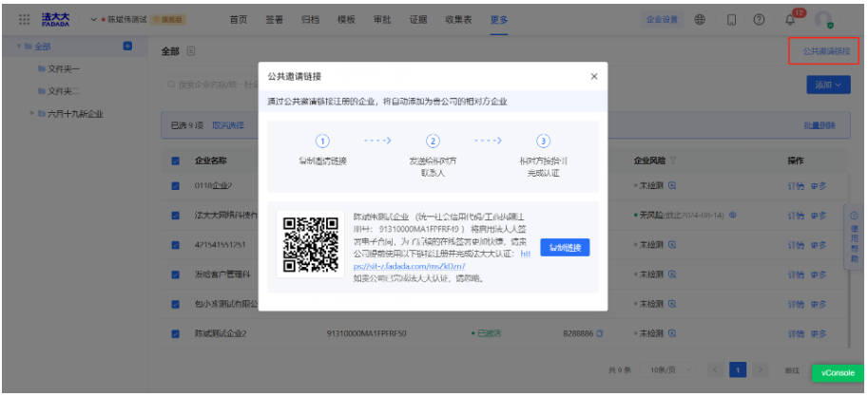868x397 pixels.
Task: Uncheck the 发啥客户管理科 row checkbox
Action: [x=176, y=274]
